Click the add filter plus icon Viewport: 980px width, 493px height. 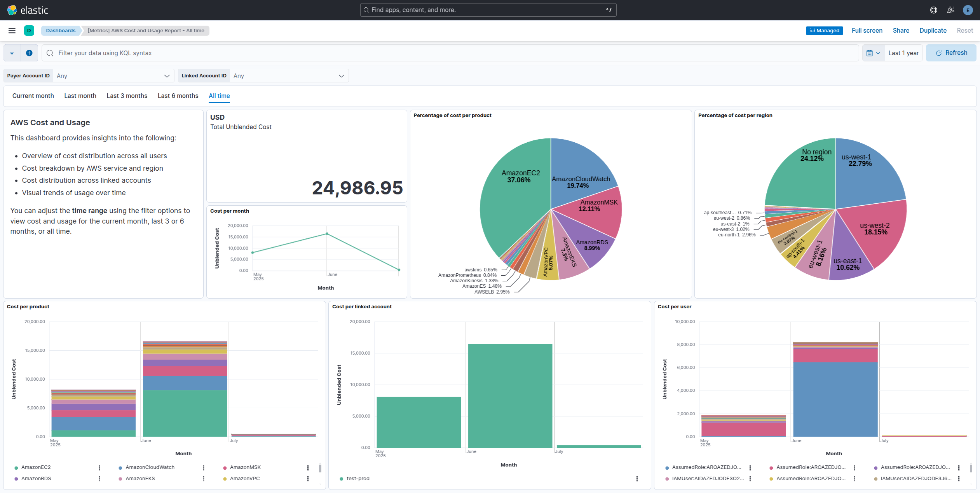pos(29,53)
